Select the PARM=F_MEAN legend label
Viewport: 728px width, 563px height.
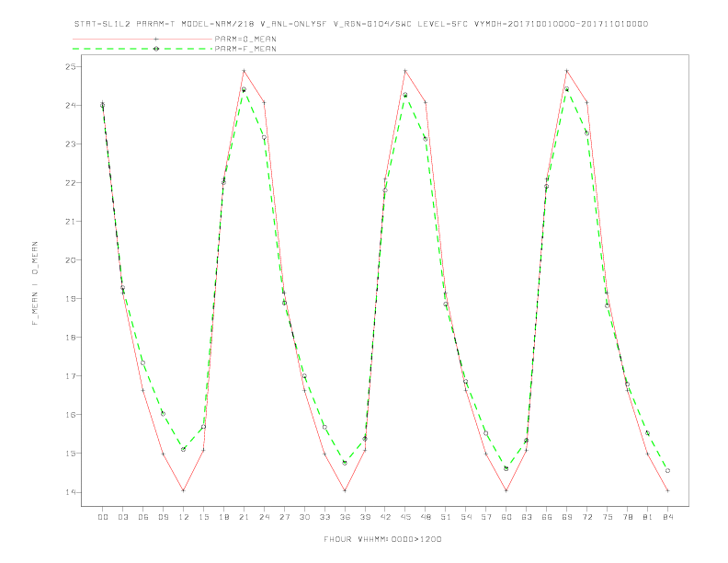coord(245,49)
